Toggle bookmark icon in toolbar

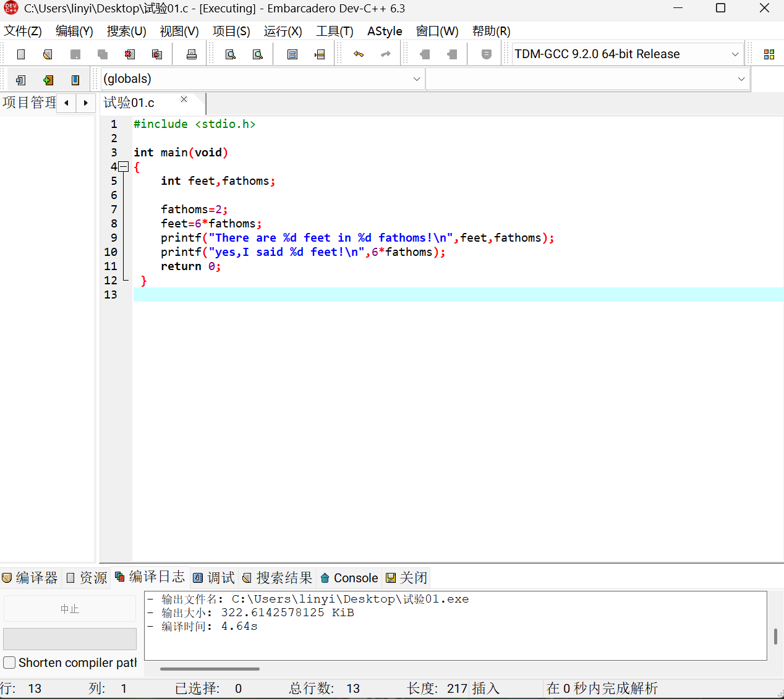pyautogui.click(x=425, y=54)
